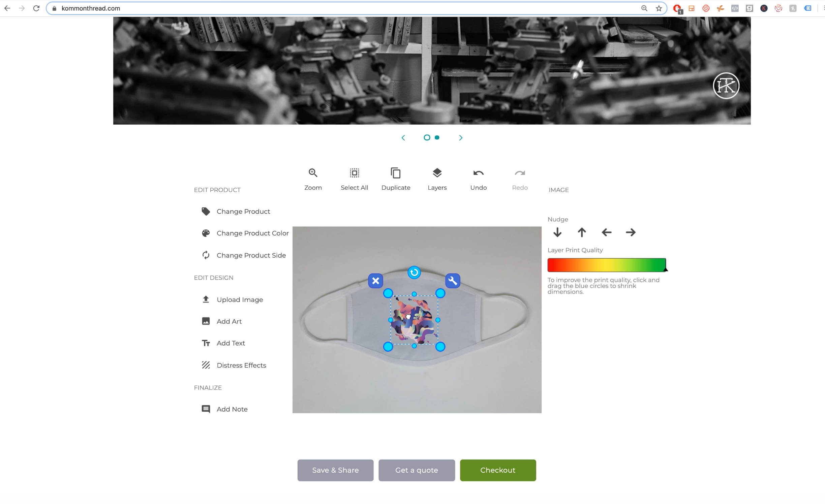Click the Get a quote button

pos(417,470)
